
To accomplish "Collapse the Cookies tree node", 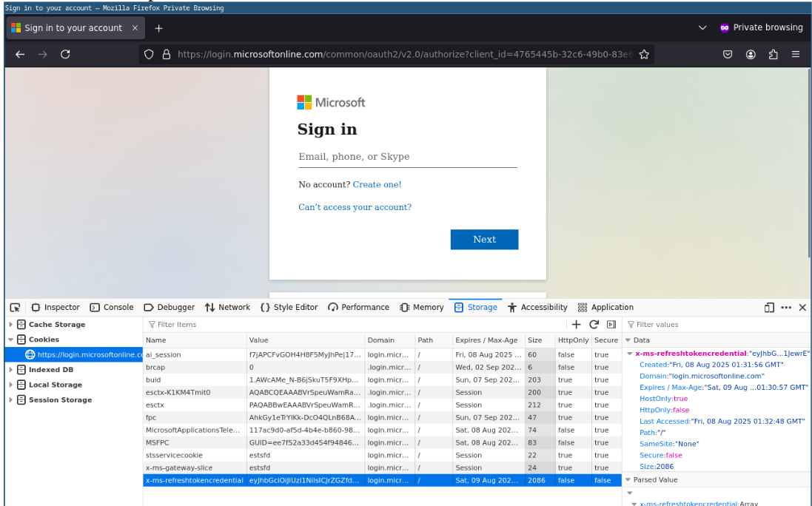I will (x=11, y=340).
